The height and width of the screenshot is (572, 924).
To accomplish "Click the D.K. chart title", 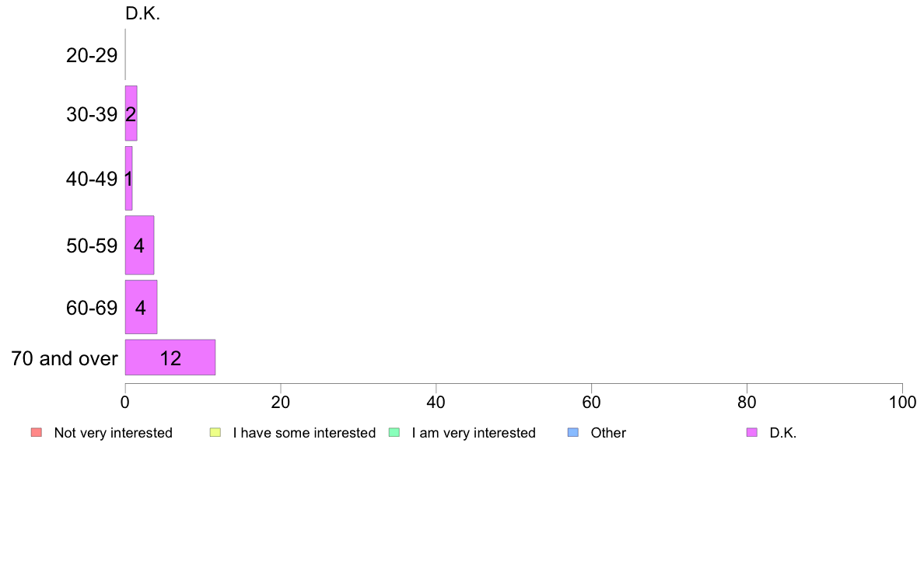I will [x=142, y=13].
